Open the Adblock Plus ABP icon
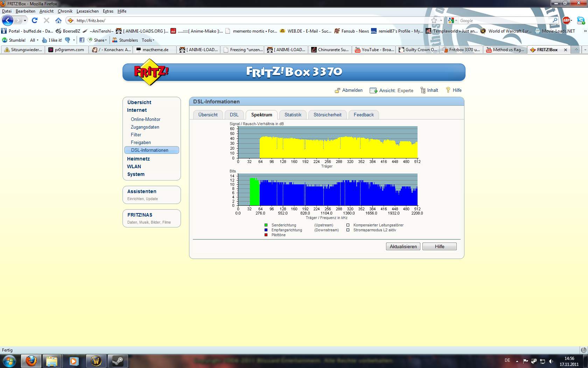Viewport: 588px width, 368px height. pos(566,20)
